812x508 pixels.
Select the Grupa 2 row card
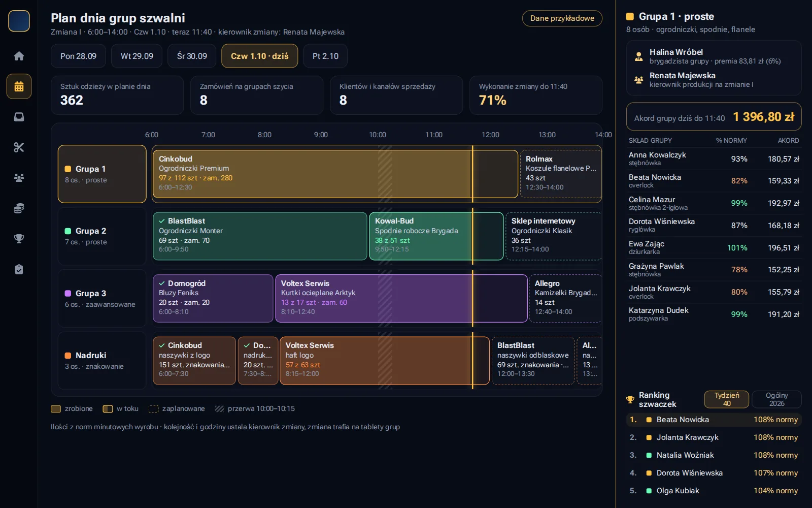click(102, 236)
